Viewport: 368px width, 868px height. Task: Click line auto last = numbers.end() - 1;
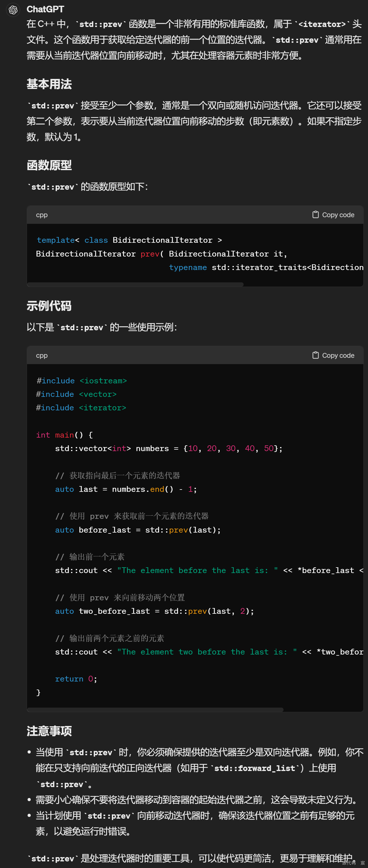(x=126, y=489)
